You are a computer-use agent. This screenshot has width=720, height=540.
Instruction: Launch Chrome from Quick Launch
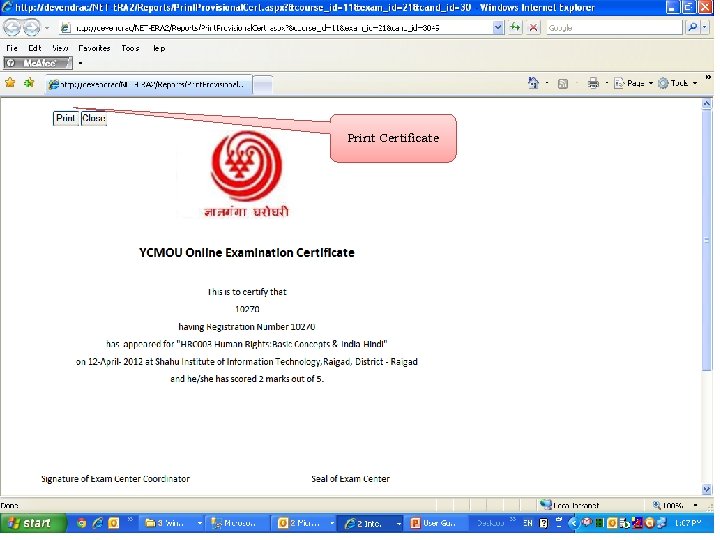(x=81, y=523)
